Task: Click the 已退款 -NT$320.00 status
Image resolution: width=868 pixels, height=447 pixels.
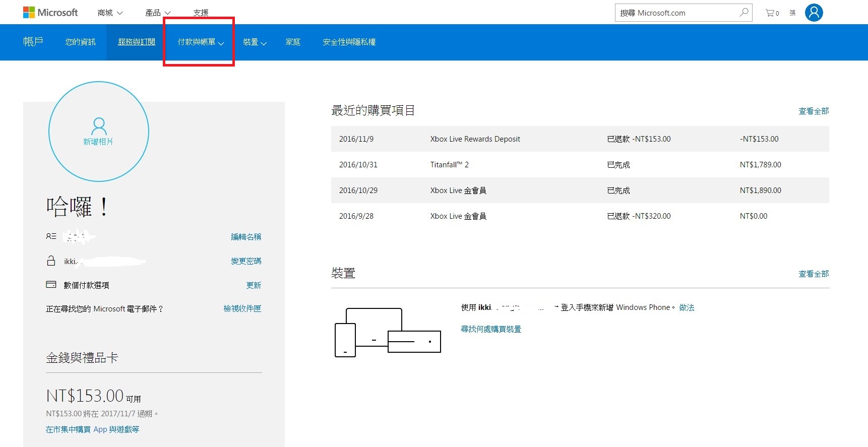Action: click(x=639, y=216)
